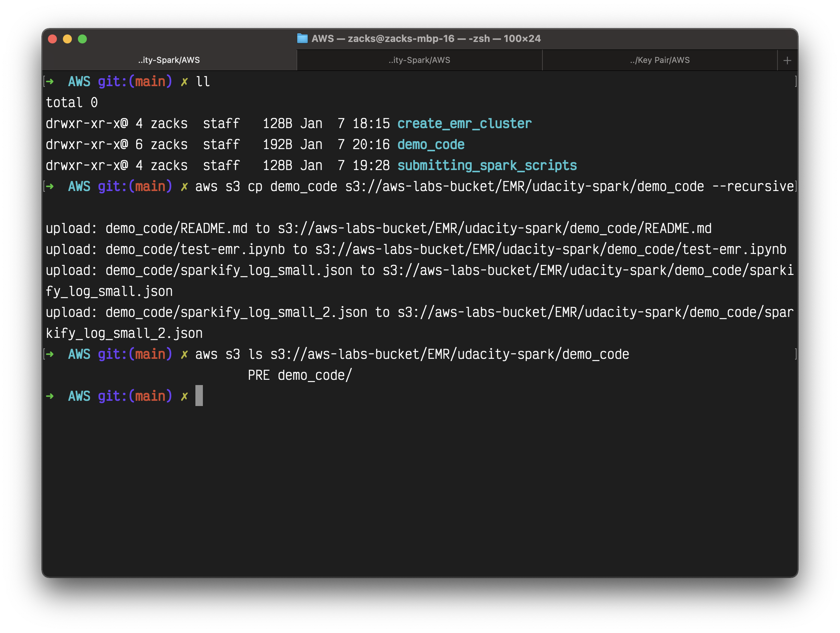The width and height of the screenshot is (840, 633).
Task: Click the create_emr_cluster directory name
Action: [x=464, y=124]
